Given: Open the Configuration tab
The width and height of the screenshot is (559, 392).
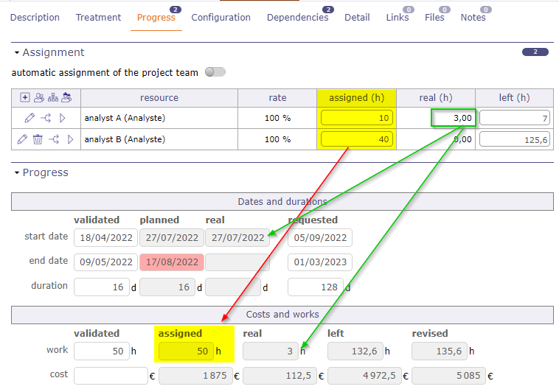Looking at the screenshot, I should (x=221, y=18).
